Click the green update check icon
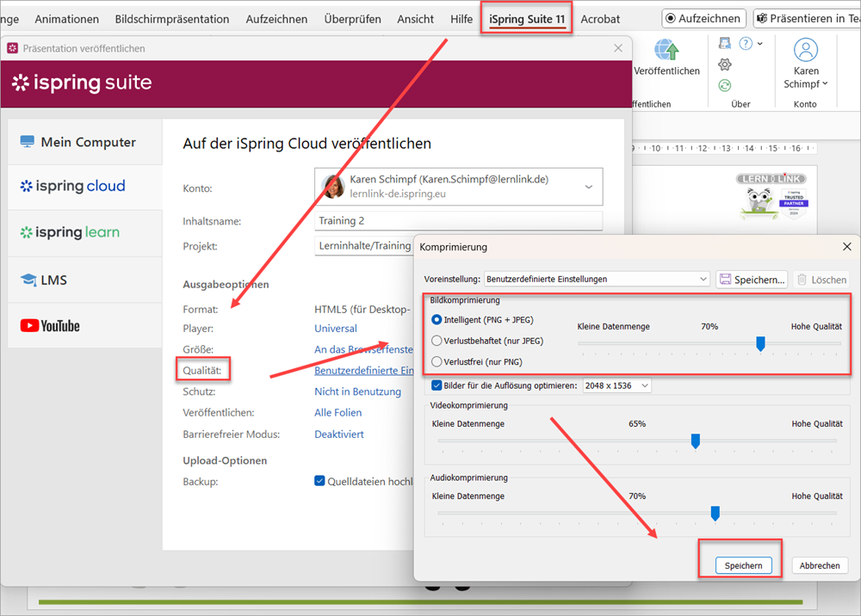This screenshot has width=861, height=616. (725, 85)
